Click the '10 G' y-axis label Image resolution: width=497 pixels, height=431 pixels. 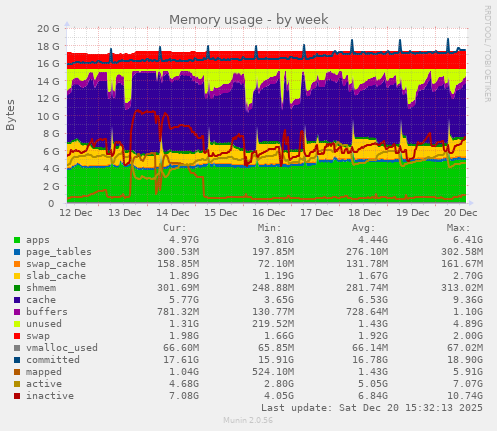[x=48, y=116]
